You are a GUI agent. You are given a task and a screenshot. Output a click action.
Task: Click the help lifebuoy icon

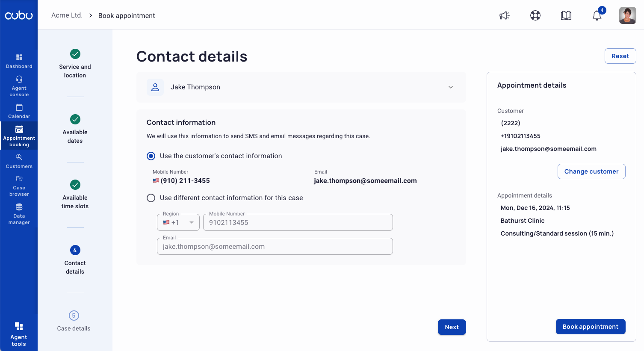pyautogui.click(x=535, y=15)
